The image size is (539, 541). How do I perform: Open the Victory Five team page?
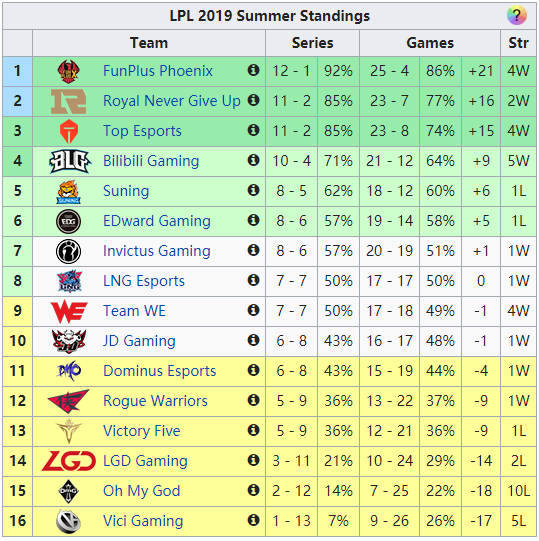tap(141, 431)
